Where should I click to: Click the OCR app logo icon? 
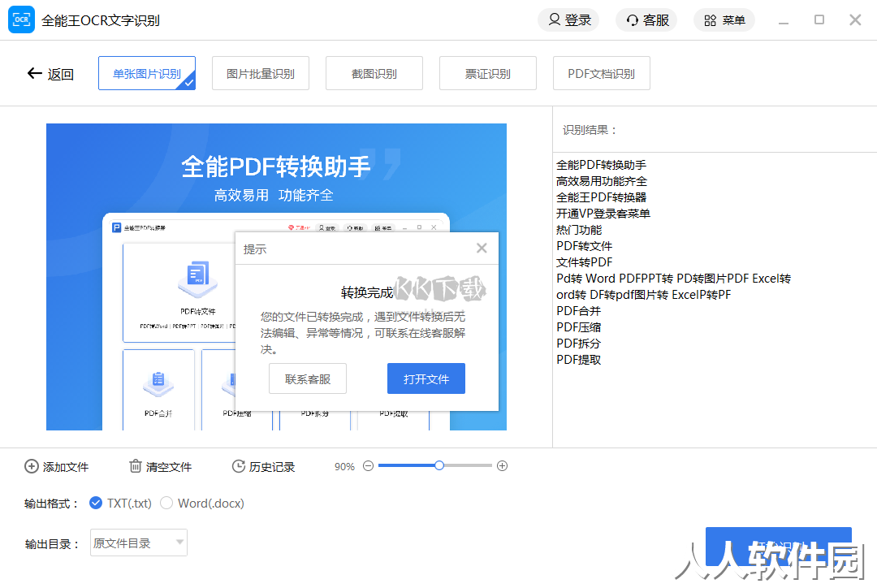[21, 20]
